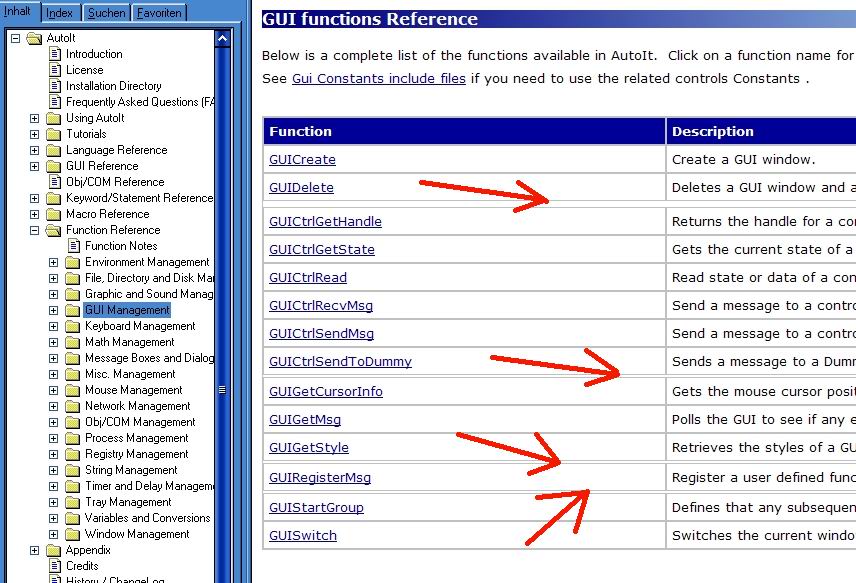Click the Window Management folder icon
Viewport: 856px width, 583px height.
tap(73, 534)
